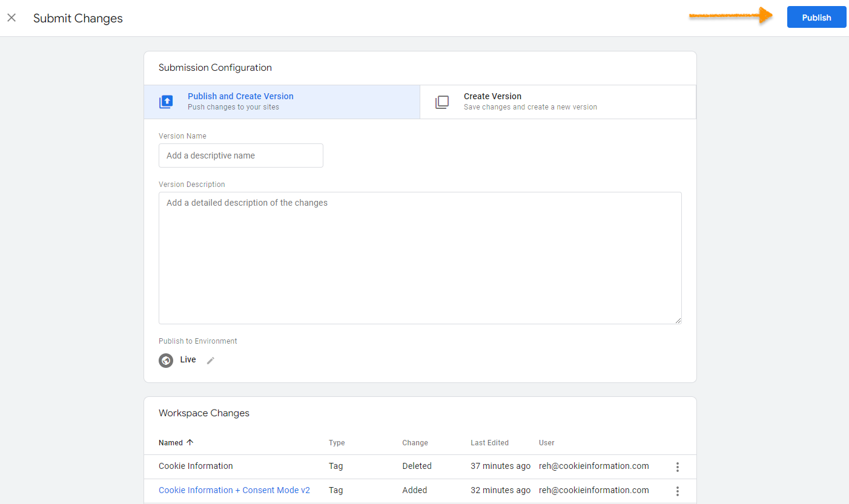Click the Named column header
849x504 pixels.
coord(170,442)
